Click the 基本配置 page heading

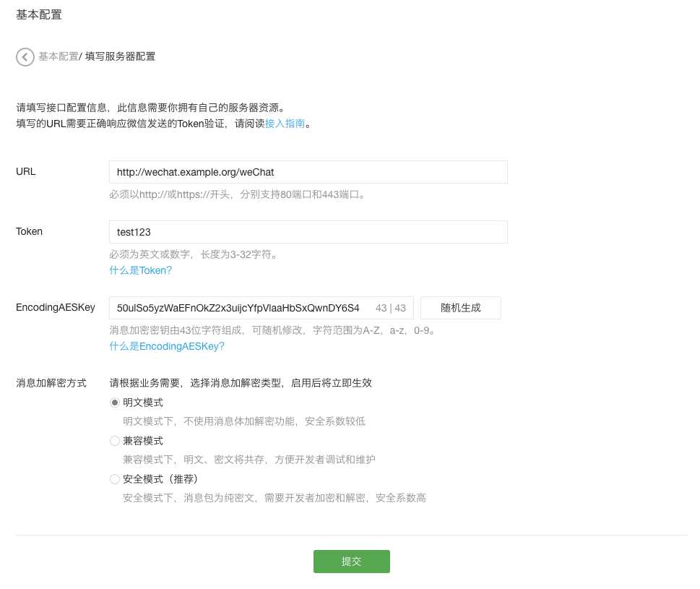point(39,14)
